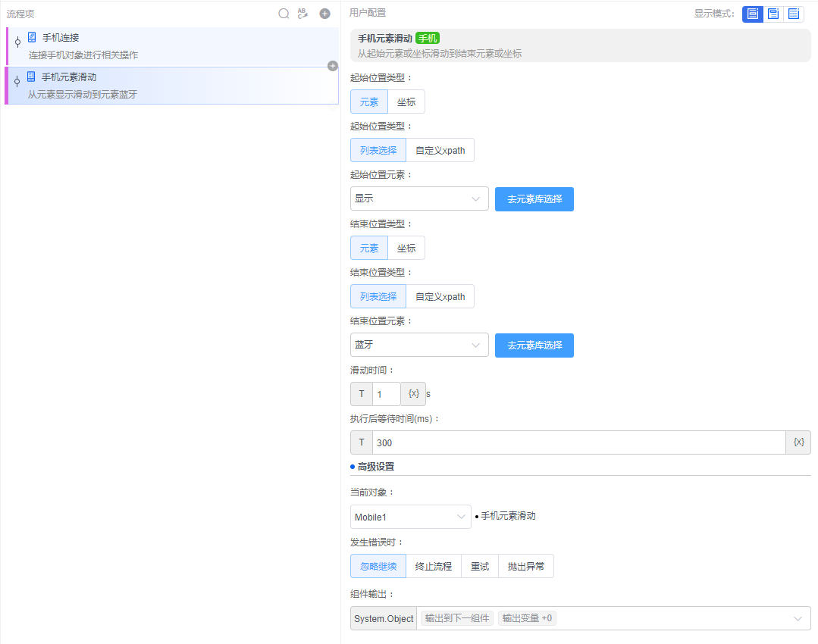The image size is (818, 644).
Task: Click the sort/rename icon beside the search
Action: 303,13
